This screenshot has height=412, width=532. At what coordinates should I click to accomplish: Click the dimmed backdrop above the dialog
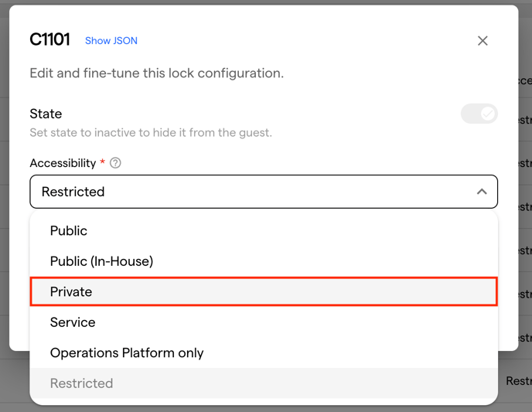click(x=263, y=2)
